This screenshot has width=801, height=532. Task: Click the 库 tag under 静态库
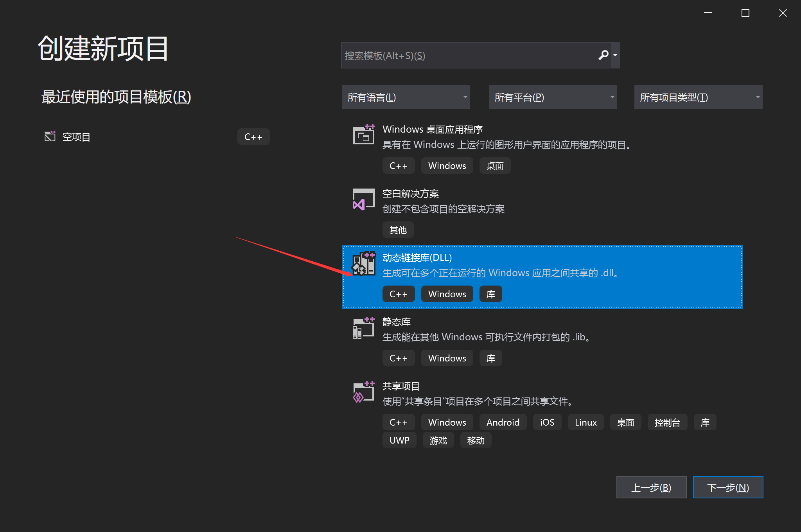pos(490,358)
